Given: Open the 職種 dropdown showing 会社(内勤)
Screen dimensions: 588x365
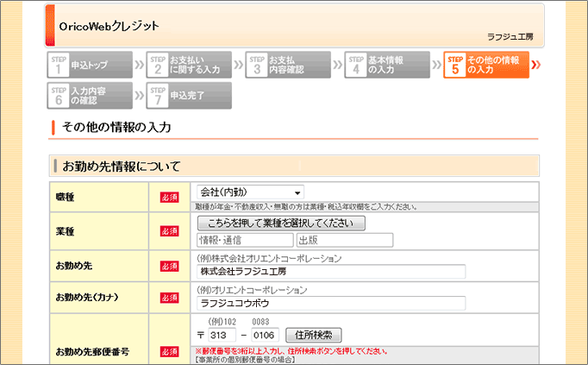Looking at the screenshot, I should [251, 192].
